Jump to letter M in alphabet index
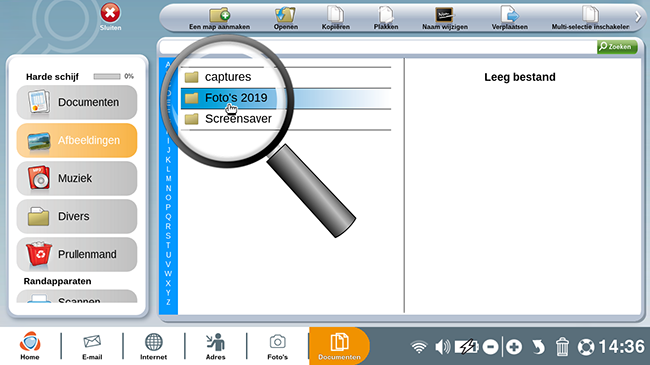Screen dimensions: 650x365 [168, 179]
